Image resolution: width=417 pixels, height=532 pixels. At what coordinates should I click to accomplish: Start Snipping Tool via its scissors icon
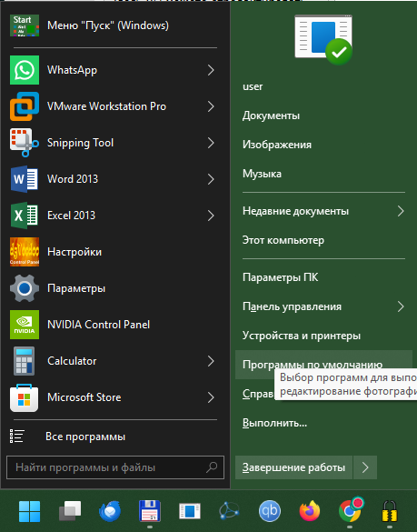[x=25, y=143]
